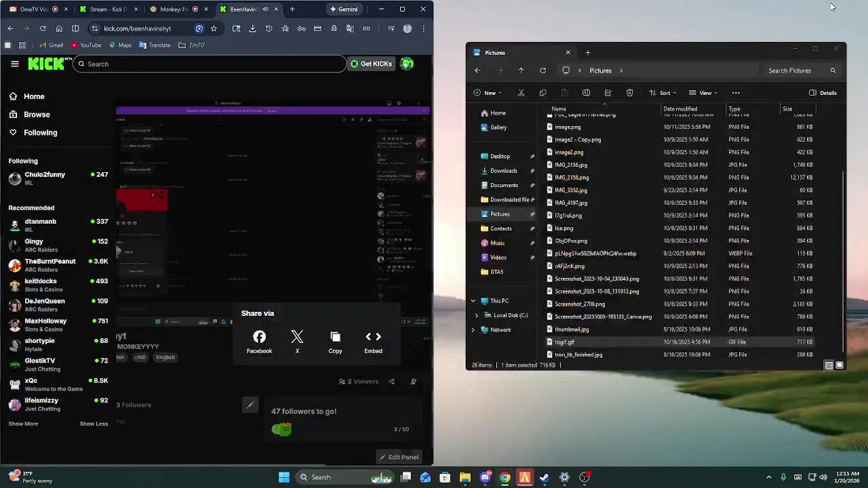
Task: Click Get KICKs button
Action: [x=370, y=64]
